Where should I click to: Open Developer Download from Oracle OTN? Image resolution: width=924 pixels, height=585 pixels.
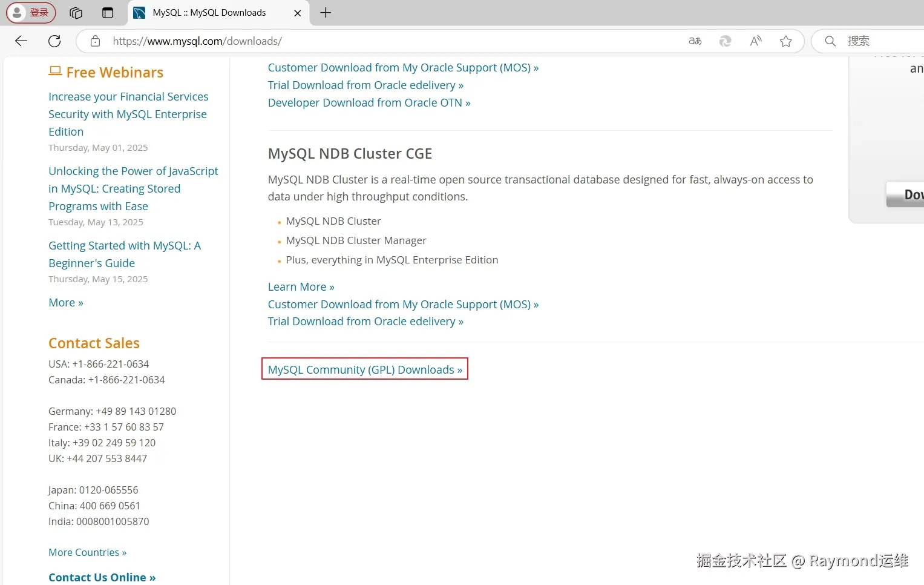coord(369,103)
